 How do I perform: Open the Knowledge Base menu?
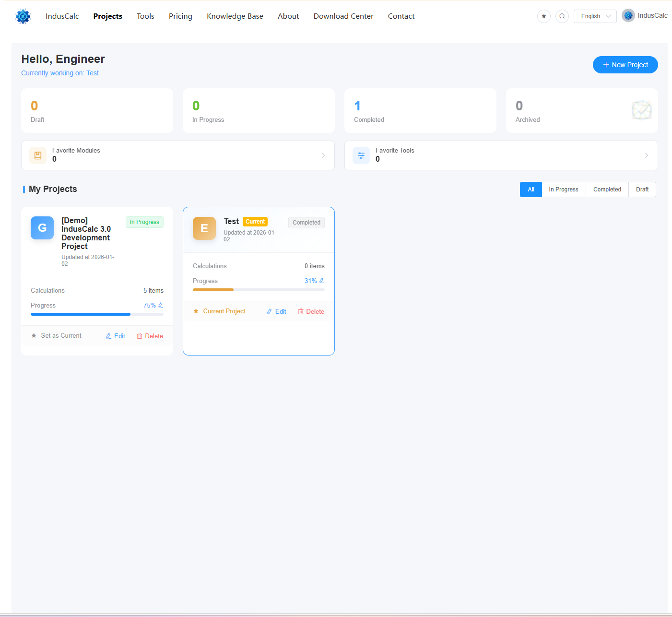(x=235, y=16)
